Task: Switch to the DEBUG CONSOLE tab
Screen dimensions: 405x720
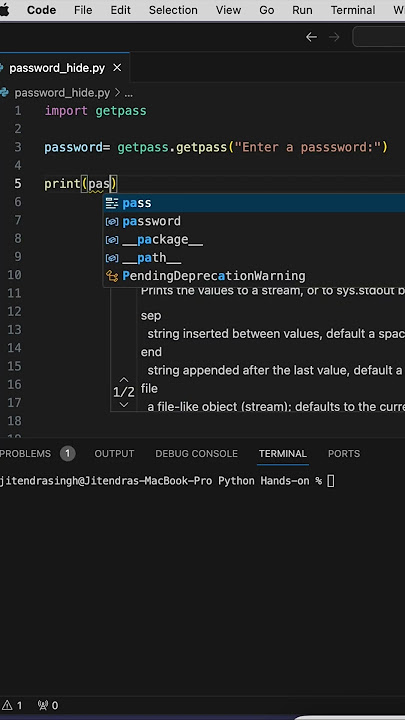Action: click(197, 454)
